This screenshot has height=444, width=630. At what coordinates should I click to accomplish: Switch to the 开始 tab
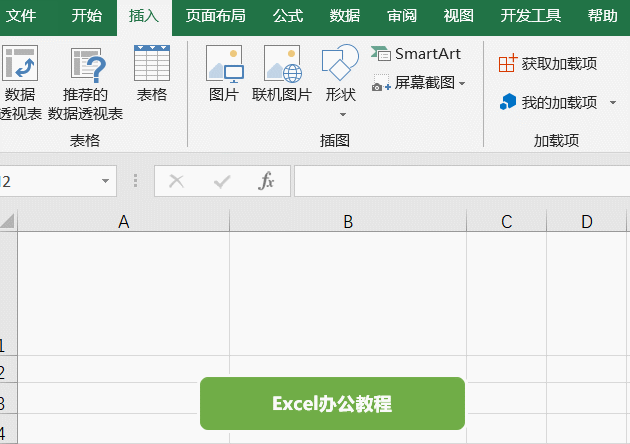click(x=86, y=16)
